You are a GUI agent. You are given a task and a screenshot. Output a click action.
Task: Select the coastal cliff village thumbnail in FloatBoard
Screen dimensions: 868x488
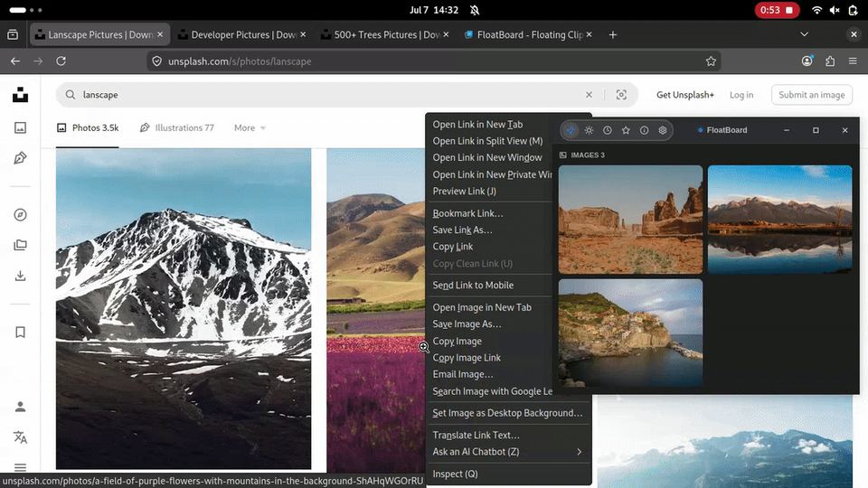pyautogui.click(x=630, y=333)
